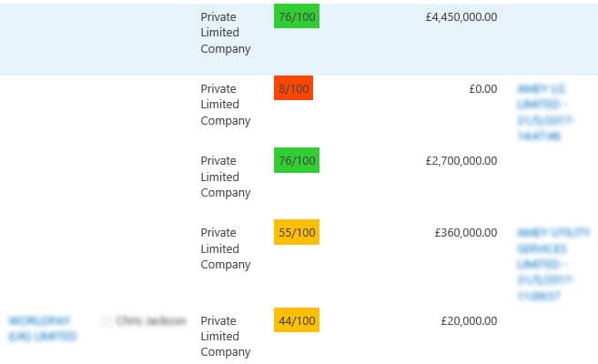Select the £4,450,000.00 amount cell

[461, 16]
